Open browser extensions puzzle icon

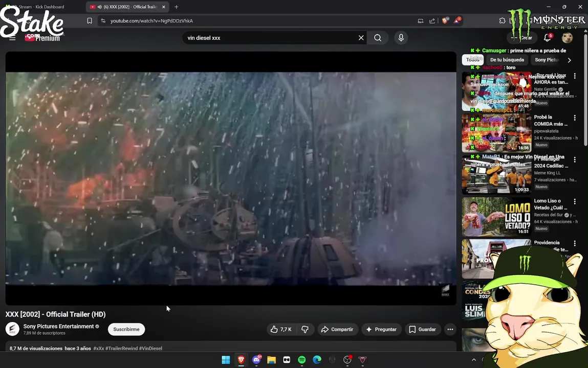coord(502,20)
